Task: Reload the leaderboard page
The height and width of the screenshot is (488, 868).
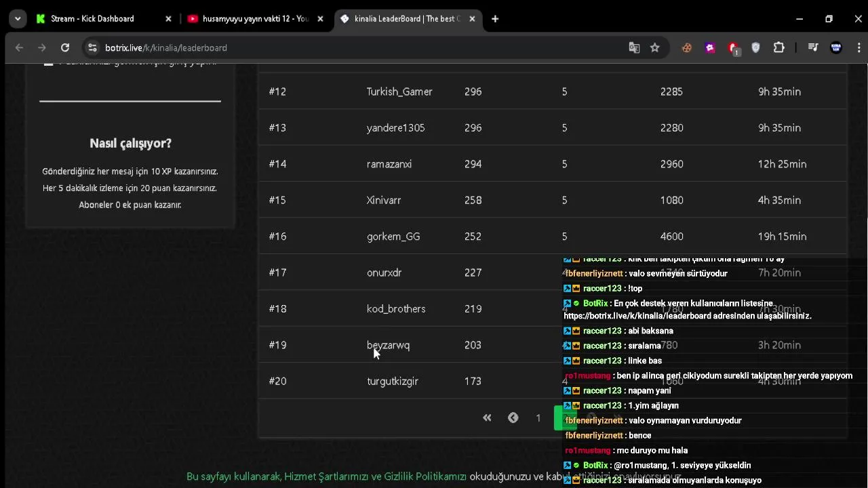Action: click(65, 47)
